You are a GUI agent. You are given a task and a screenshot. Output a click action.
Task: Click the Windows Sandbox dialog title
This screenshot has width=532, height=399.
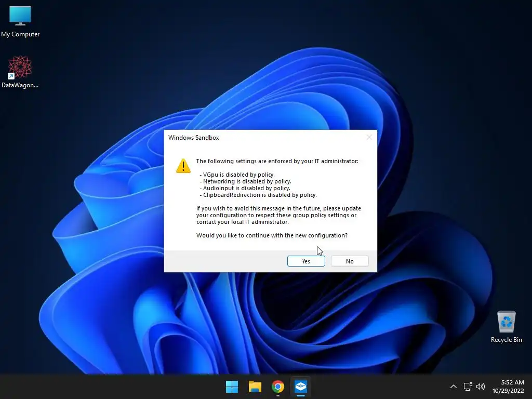click(193, 137)
